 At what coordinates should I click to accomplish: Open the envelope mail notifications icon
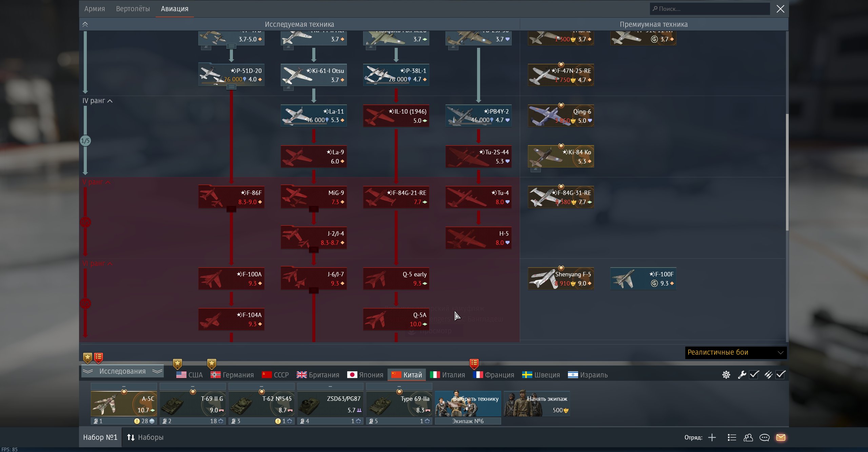click(781, 437)
